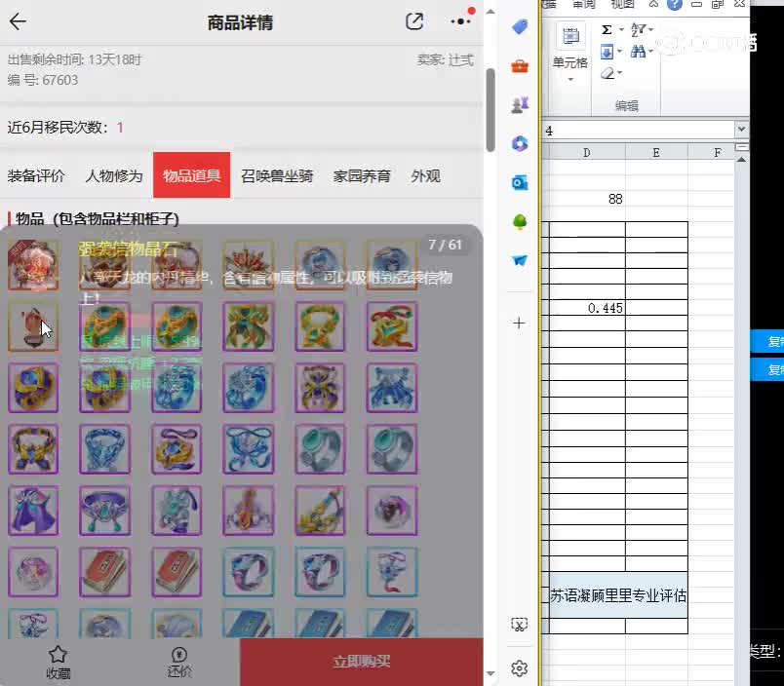
Task: Open the three-dot more menu with red badge
Action: point(461,20)
